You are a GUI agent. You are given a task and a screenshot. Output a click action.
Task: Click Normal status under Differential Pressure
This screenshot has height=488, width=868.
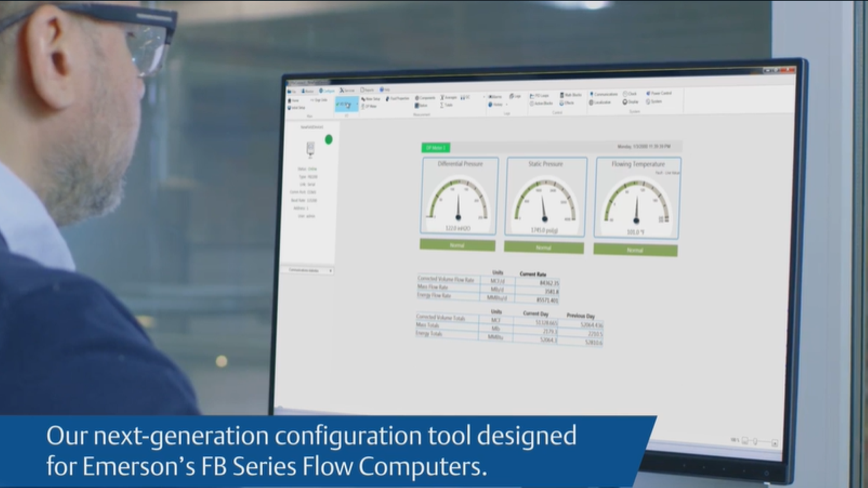coord(457,245)
